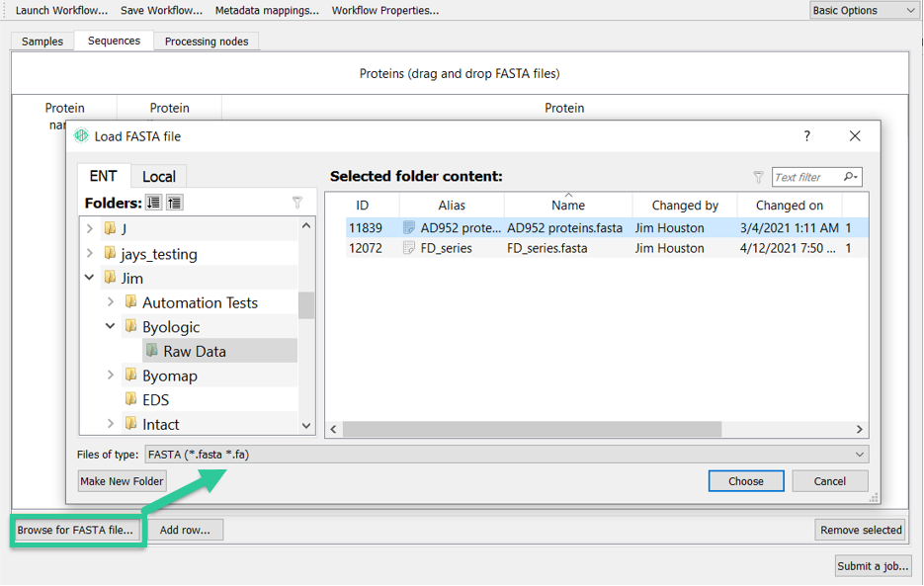Click the expand all folders icon
924x586 pixels.
click(x=154, y=203)
